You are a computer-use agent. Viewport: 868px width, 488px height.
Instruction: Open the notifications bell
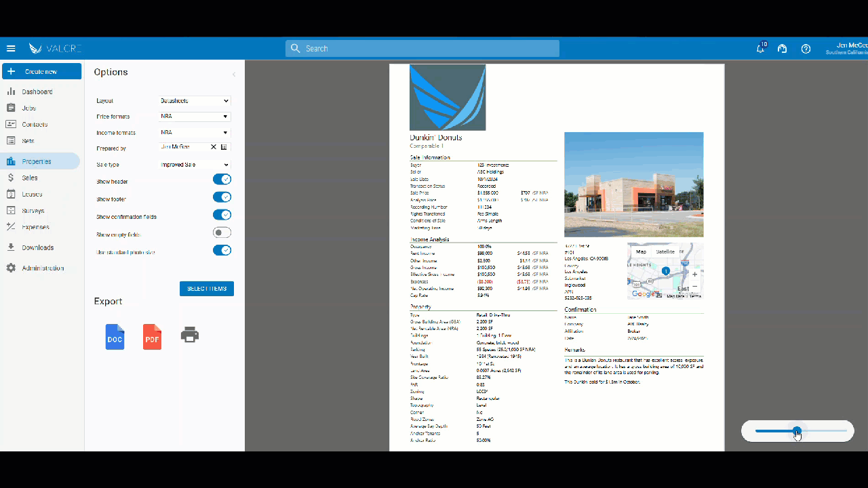pyautogui.click(x=761, y=49)
